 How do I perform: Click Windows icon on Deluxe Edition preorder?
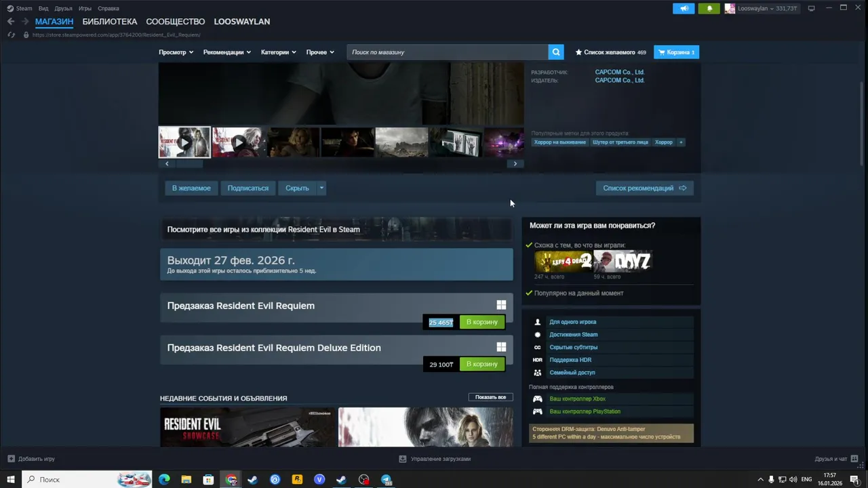coord(501,347)
